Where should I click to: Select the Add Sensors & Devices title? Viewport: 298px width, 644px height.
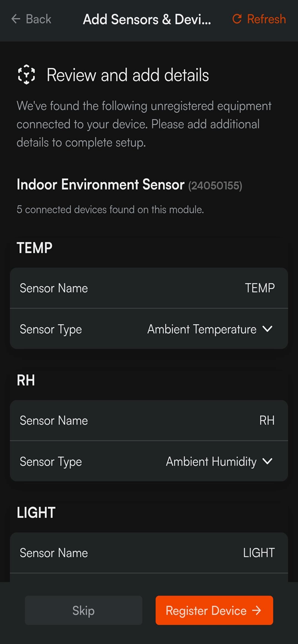(147, 20)
